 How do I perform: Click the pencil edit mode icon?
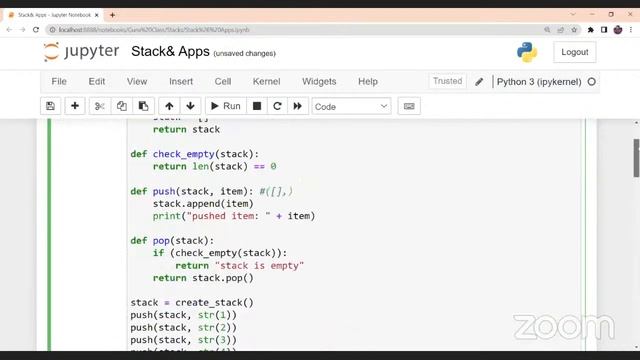click(x=479, y=82)
